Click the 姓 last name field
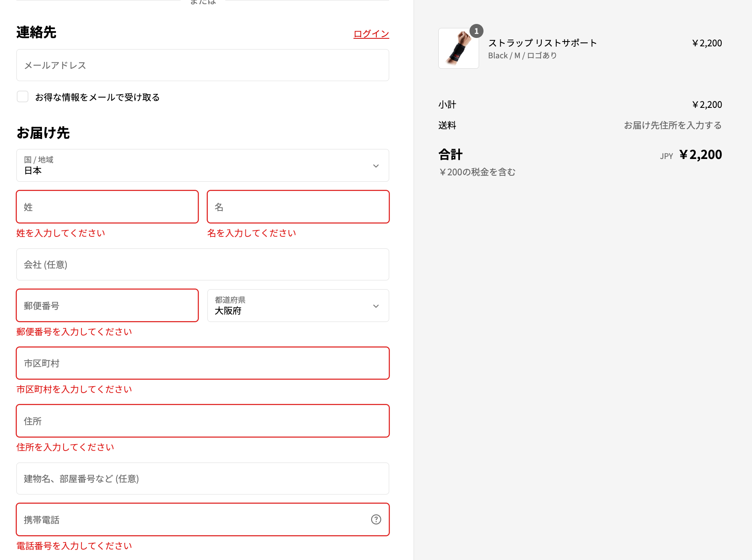This screenshot has height=560, width=752. point(107,207)
